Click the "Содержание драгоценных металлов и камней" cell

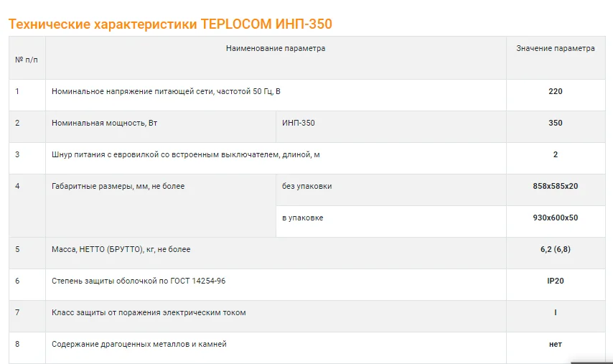(139, 344)
